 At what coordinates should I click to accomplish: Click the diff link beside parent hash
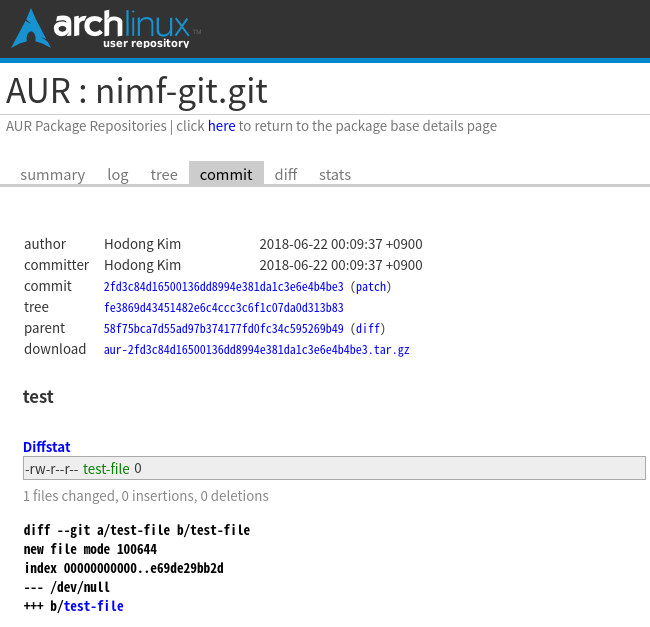[368, 329]
